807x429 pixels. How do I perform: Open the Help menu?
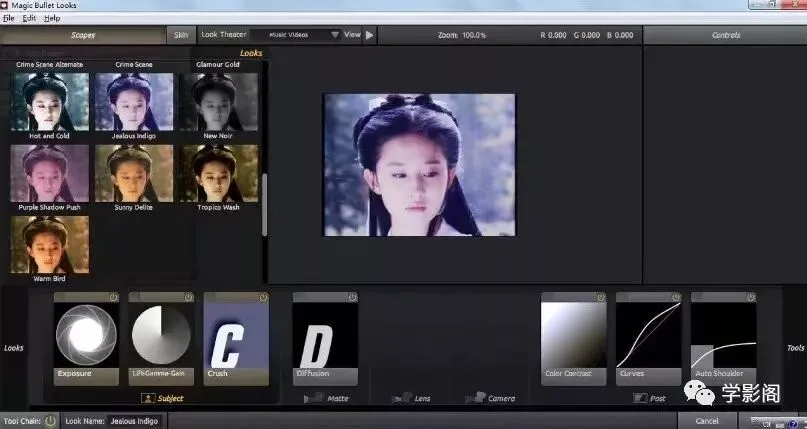pyautogui.click(x=52, y=18)
